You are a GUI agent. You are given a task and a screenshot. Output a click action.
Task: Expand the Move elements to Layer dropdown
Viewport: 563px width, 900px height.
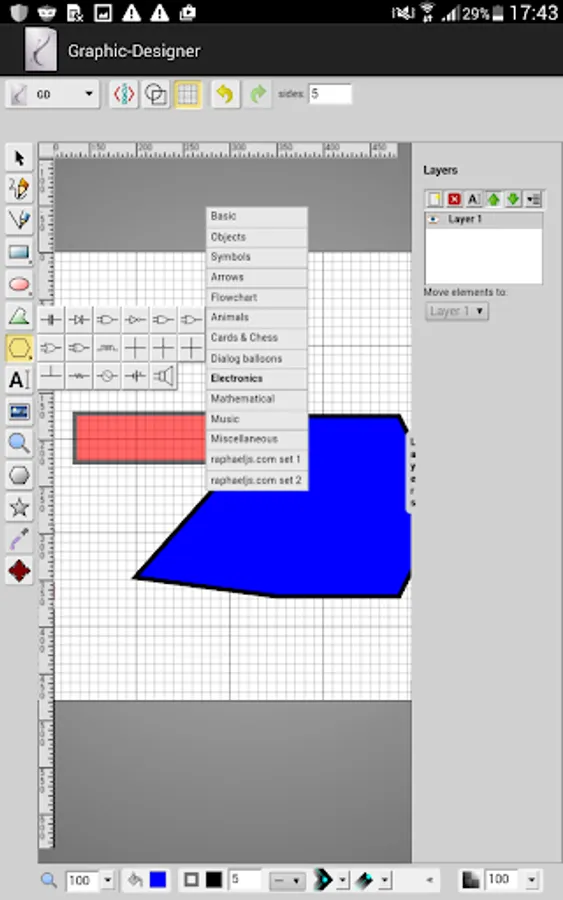457,311
